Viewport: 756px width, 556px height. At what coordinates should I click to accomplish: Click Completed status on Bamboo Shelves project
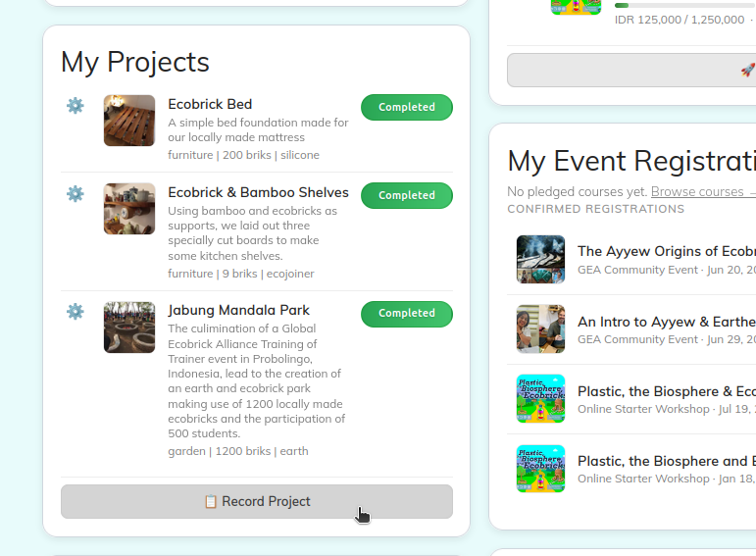tap(407, 195)
